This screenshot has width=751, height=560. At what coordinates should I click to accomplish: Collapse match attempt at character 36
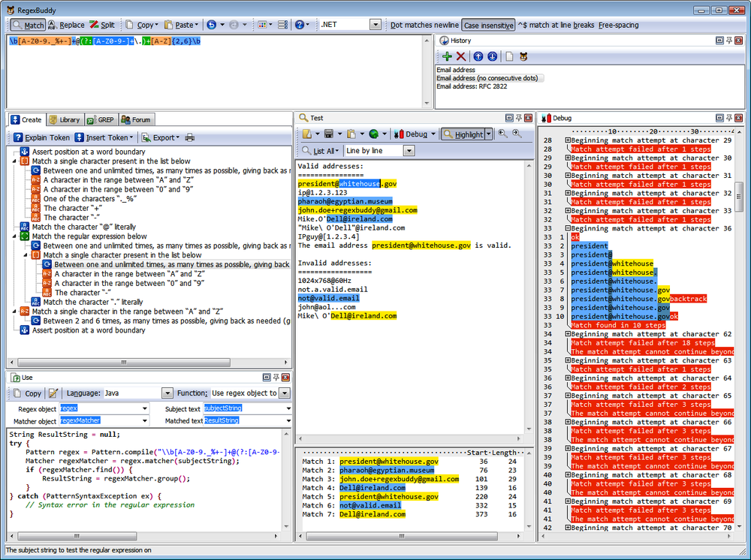pyautogui.click(x=568, y=229)
